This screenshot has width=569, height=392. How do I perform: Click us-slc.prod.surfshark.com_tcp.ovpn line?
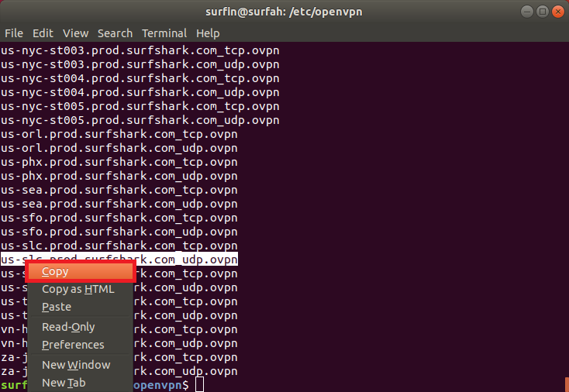[119, 246]
